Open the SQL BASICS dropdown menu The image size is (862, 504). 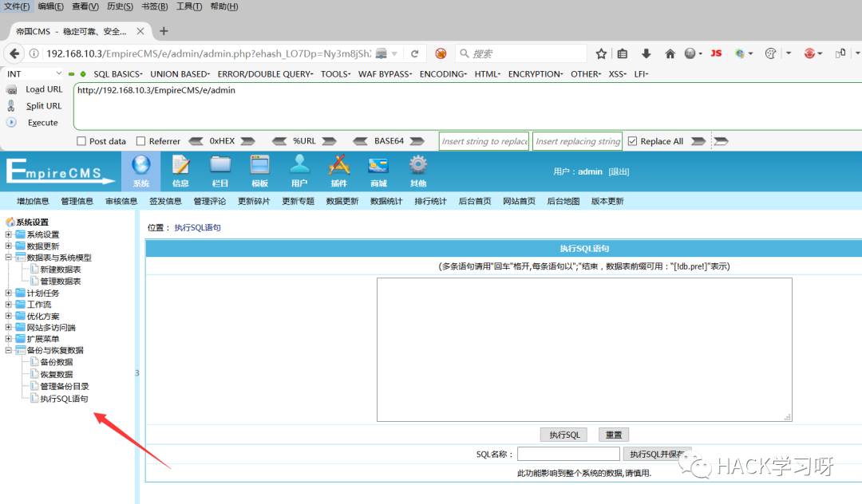pos(117,74)
